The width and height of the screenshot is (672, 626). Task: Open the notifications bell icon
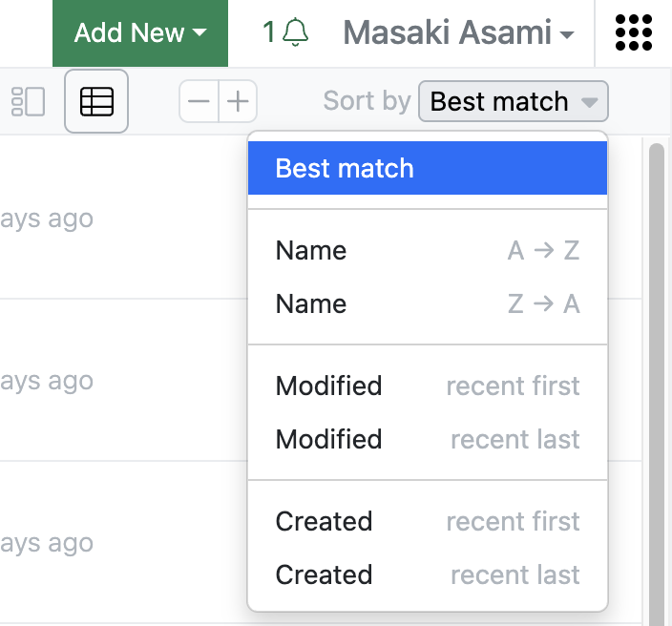point(296,32)
